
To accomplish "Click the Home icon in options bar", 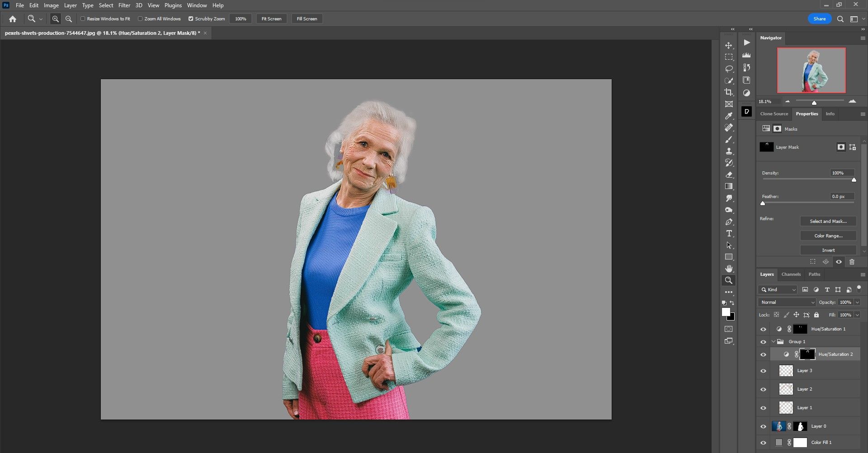I will pyautogui.click(x=13, y=19).
